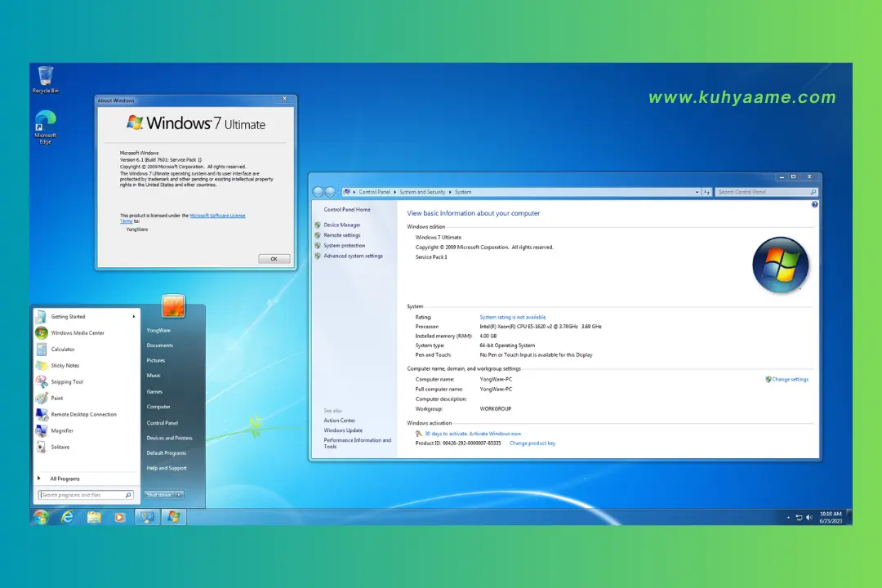Launch Windows Media Center from Start menu

tap(86, 333)
